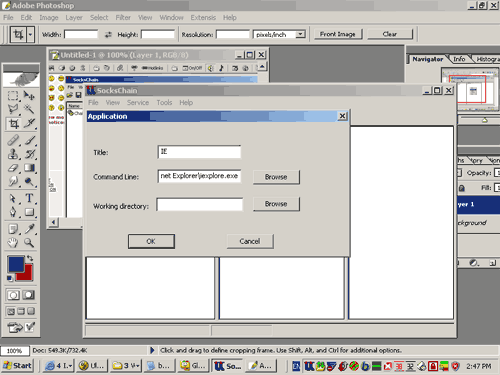This screenshot has width=500, height=375.
Task: Select the Type tool
Action: pos(29,198)
